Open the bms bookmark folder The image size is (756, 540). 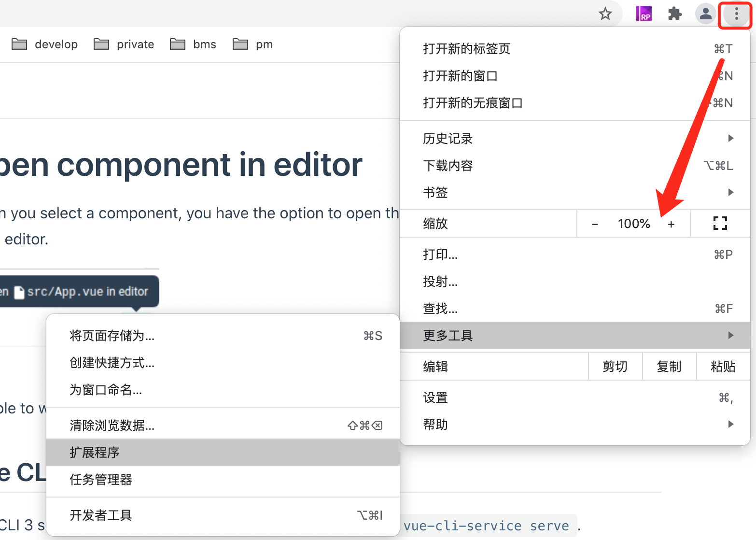click(x=193, y=44)
